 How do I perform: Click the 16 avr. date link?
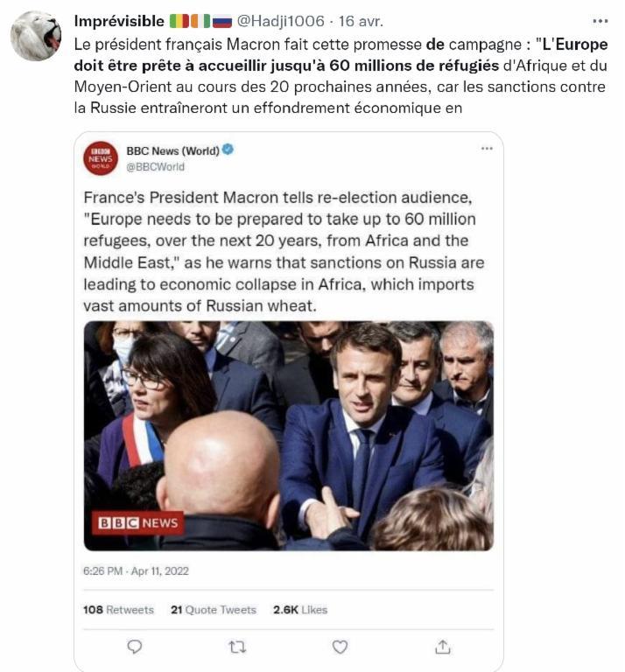(361, 21)
